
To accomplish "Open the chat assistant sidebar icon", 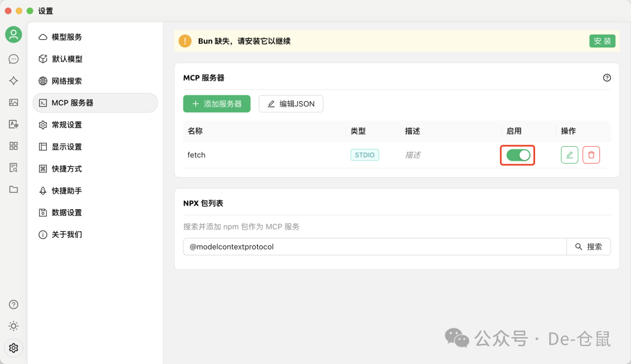I will (13, 58).
